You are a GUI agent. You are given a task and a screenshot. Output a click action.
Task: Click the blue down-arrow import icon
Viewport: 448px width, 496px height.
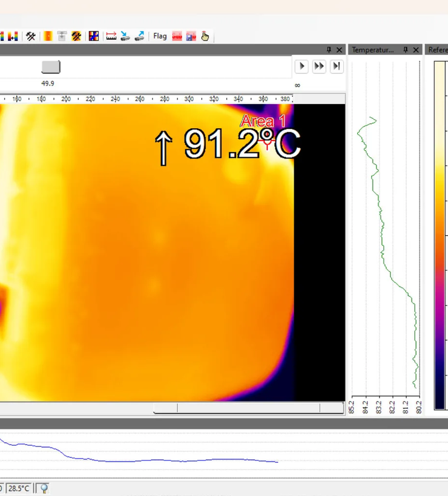pos(125,36)
